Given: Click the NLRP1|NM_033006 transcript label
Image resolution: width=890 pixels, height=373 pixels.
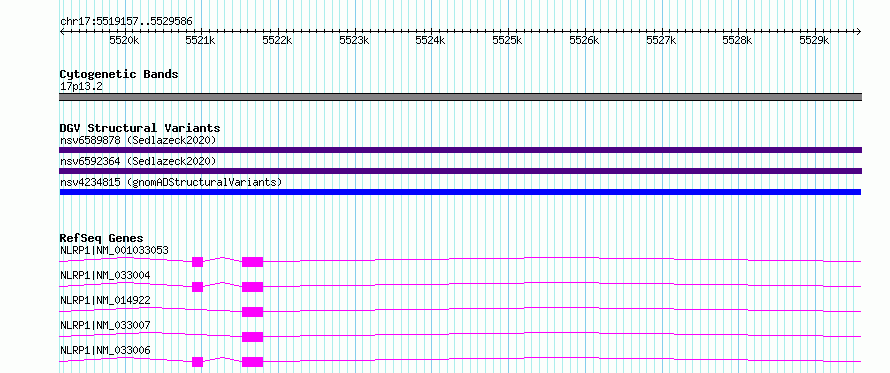Looking at the screenshot, I should click(x=105, y=350).
